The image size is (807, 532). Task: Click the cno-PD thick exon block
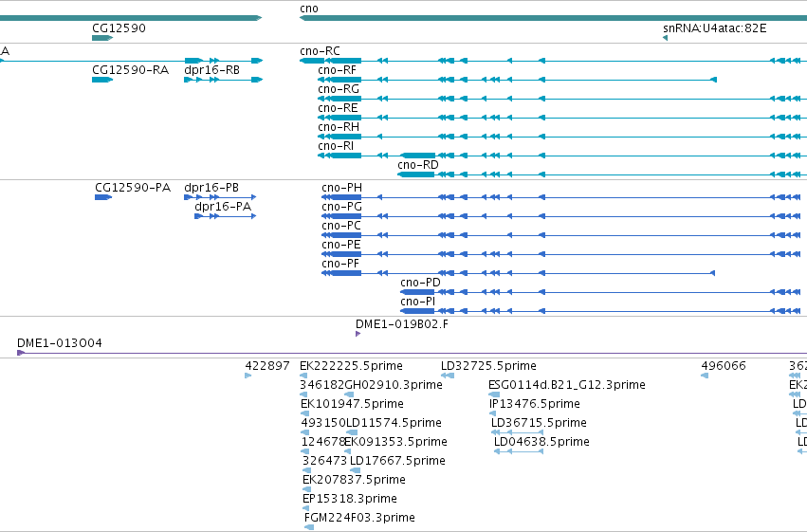pos(417,292)
